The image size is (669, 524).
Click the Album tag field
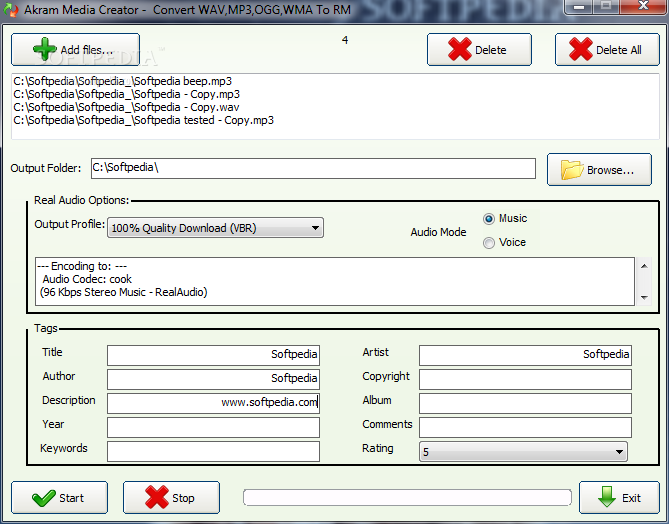(525, 403)
